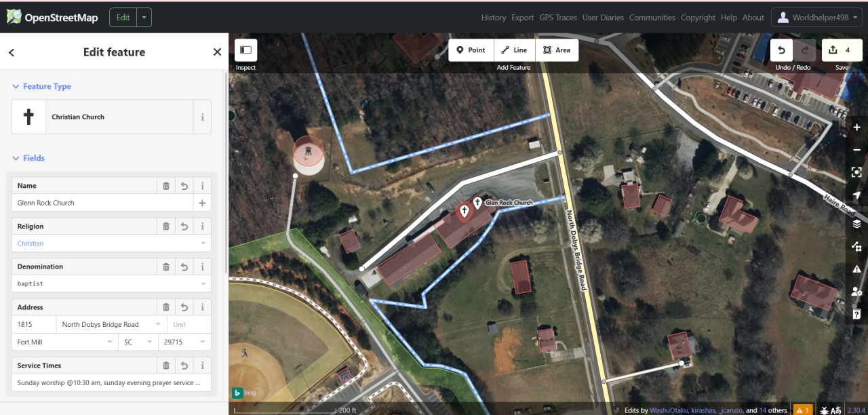Click the zoom out minus button
Image resolution: width=868 pixels, height=415 pixels.
click(856, 150)
